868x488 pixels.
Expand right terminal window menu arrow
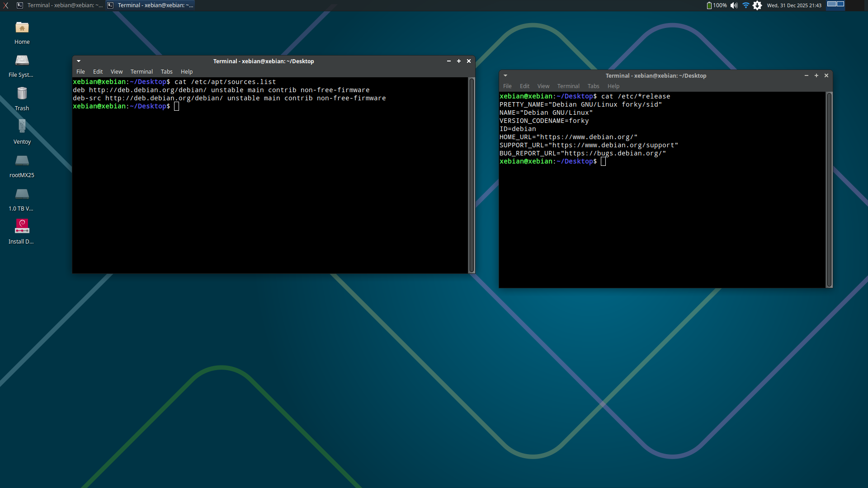point(505,75)
